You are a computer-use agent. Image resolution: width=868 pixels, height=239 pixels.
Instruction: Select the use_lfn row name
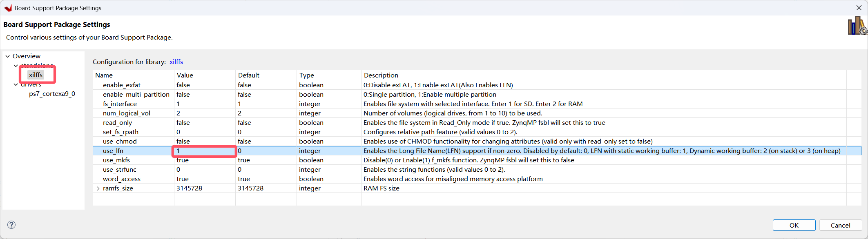pos(113,151)
